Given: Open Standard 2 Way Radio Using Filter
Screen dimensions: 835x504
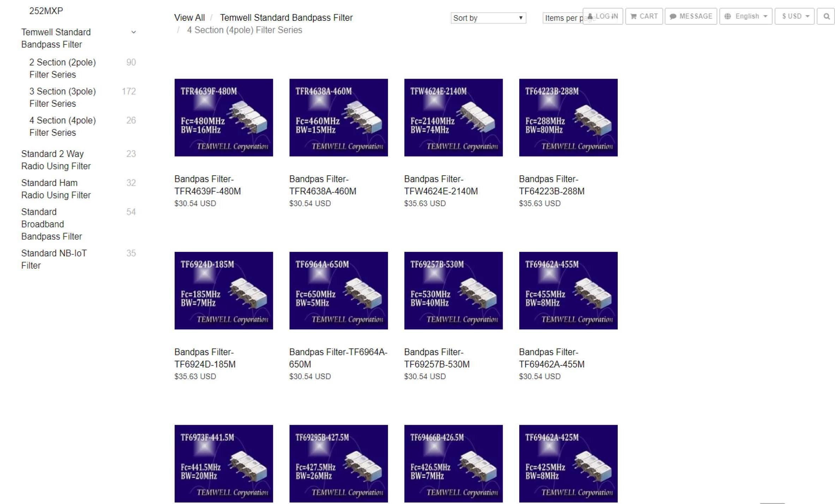Looking at the screenshot, I should (56, 160).
